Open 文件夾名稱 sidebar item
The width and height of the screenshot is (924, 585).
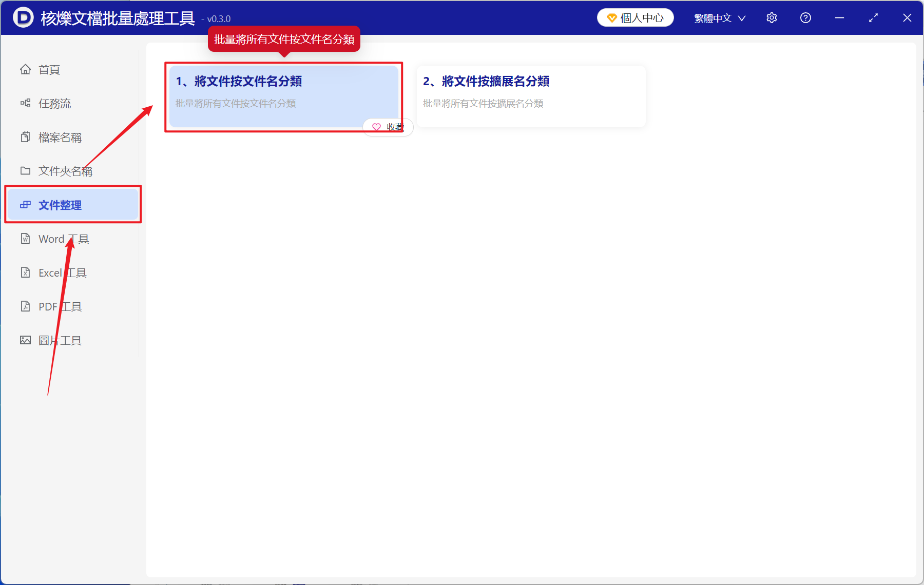[72, 171]
